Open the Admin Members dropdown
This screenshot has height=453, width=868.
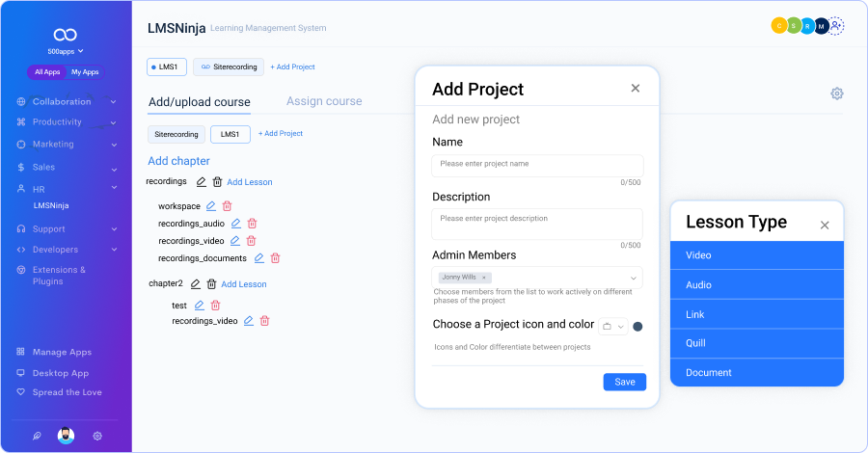pyautogui.click(x=633, y=278)
